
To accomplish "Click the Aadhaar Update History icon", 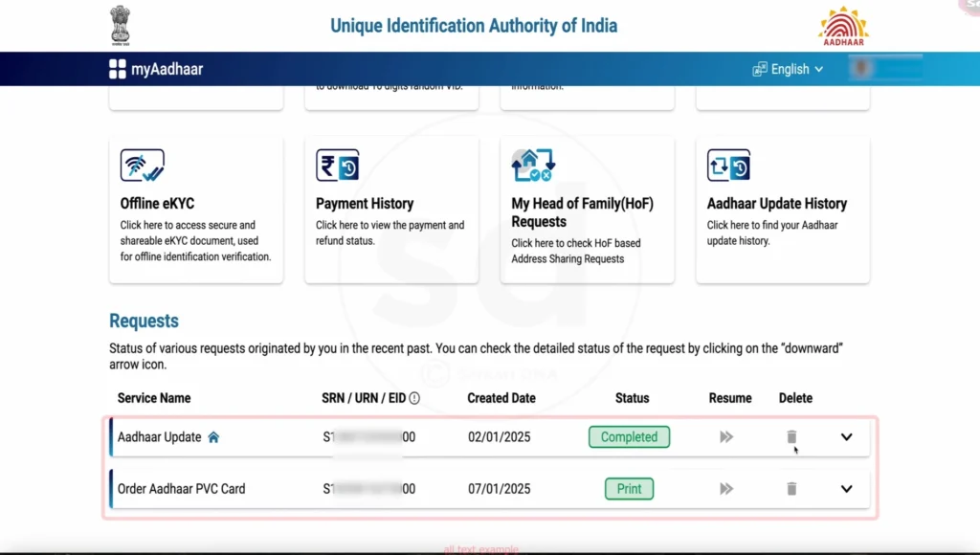I will point(728,166).
